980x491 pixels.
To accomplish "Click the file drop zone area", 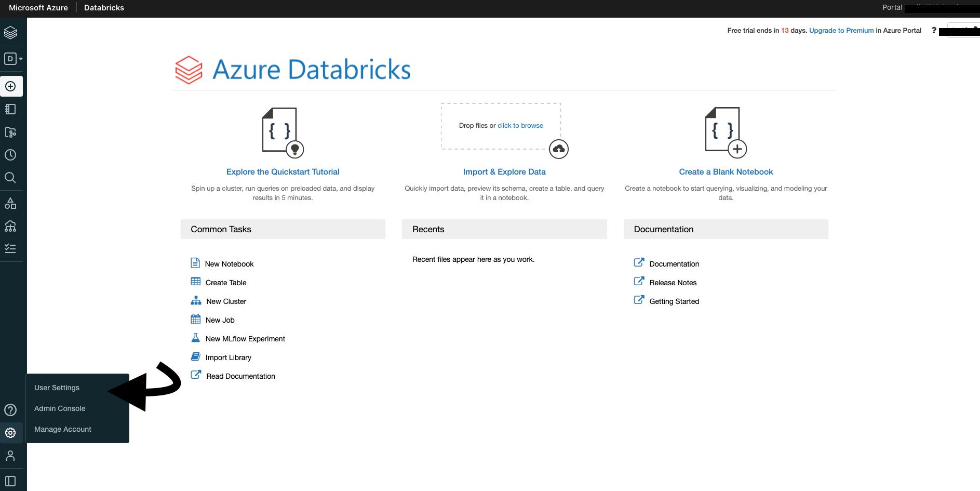I will pos(501,126).
